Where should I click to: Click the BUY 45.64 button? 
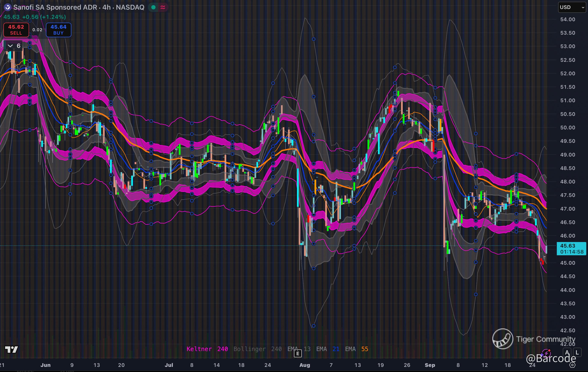click(59, 30)
